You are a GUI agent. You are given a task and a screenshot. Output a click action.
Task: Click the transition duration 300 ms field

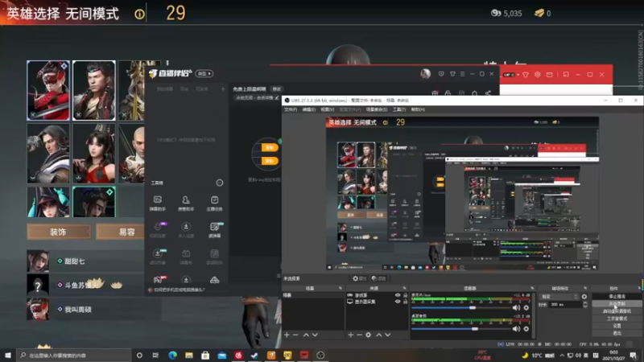566,305
